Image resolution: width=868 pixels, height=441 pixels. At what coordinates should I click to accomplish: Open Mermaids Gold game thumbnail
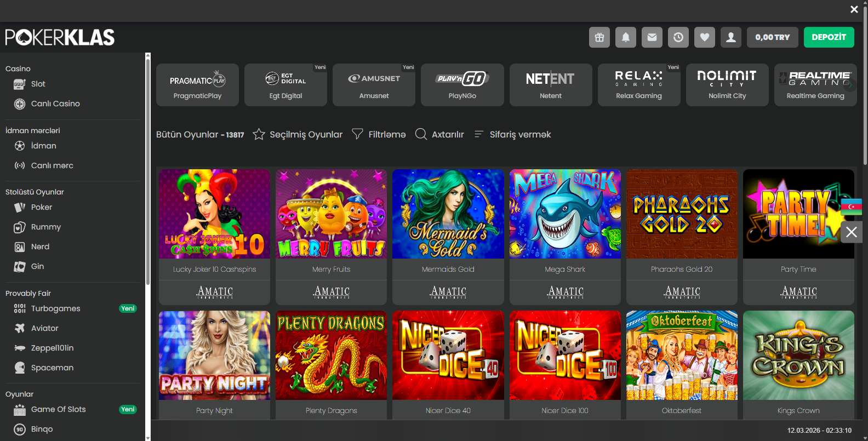(x=448, y=214)
